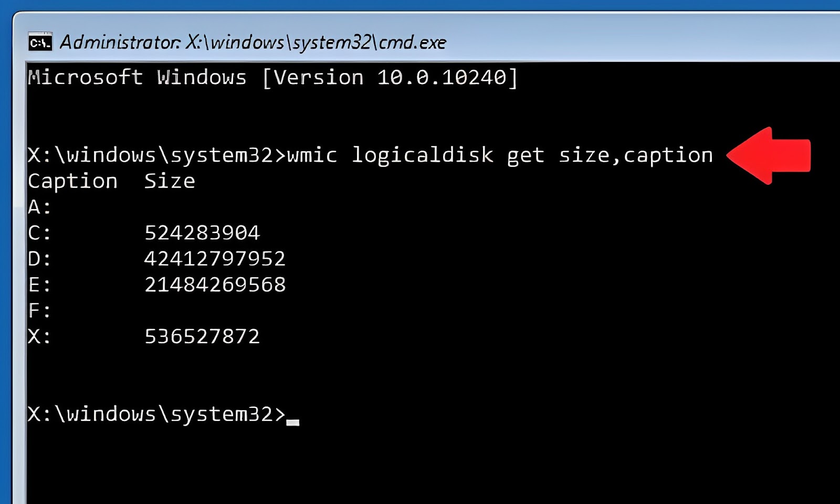
Task: Click the size value 21484269568
Action: (215, 285)
